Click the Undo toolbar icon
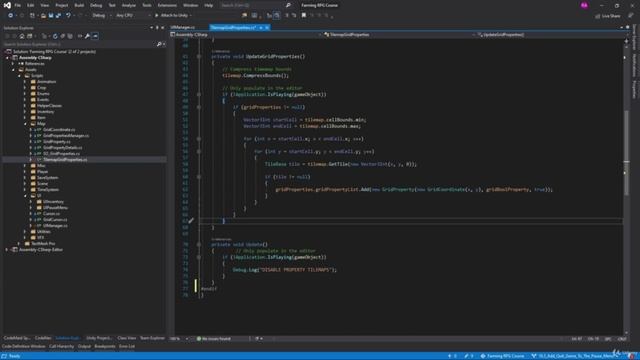 [x=68, y=15]
